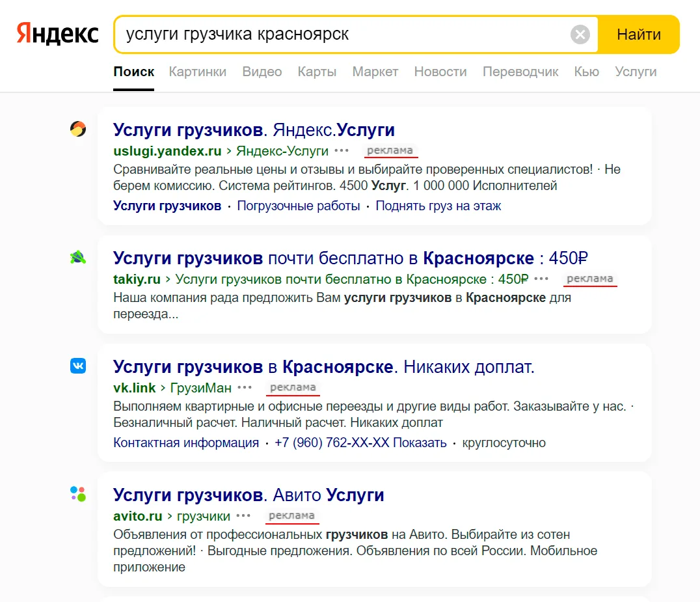This screenshot has height=602, width=700.
Task: Click the takiy.ru result favicon
Action: coord(77,257)
